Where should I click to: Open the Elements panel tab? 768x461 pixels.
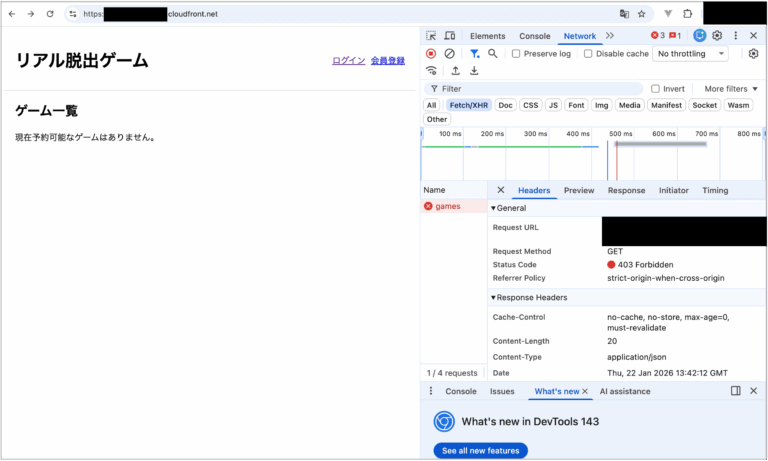(x=487, y=36)
